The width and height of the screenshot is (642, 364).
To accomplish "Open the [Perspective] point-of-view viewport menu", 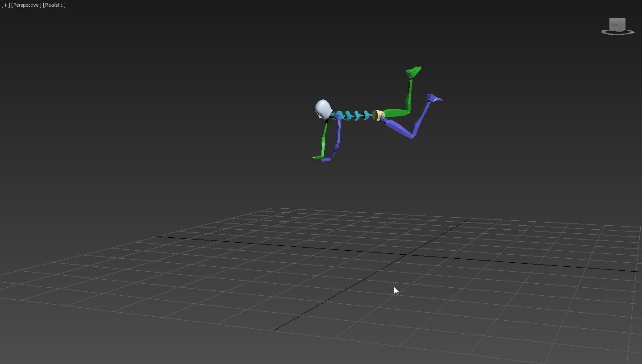I will point(26,5).
